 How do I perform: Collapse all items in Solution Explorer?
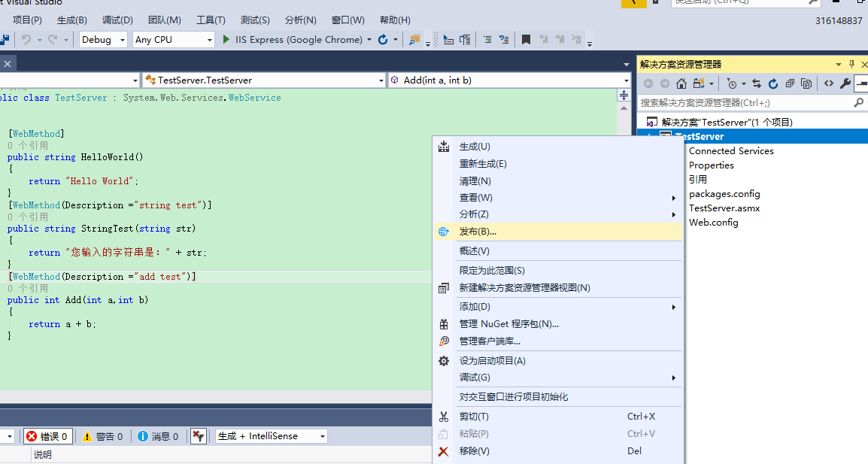[790, 83]
